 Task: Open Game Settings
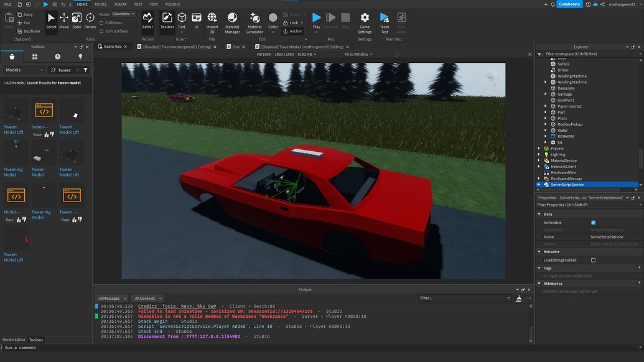pyautogui.click(x=364, y=23)
